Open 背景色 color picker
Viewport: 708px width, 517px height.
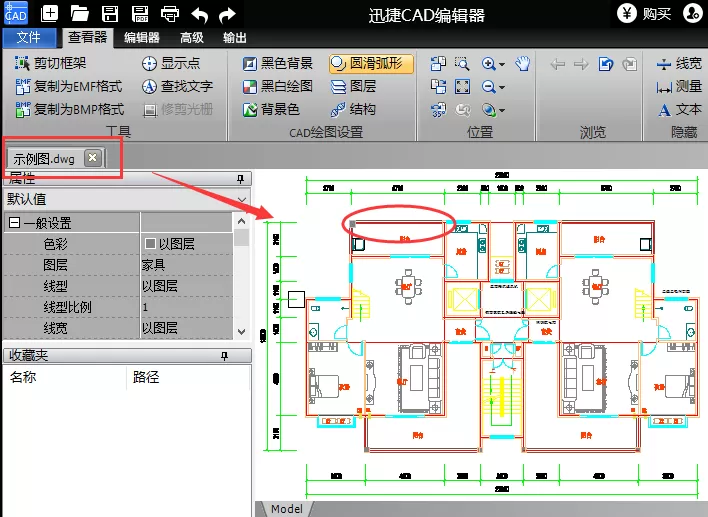(x=271, y=109)
